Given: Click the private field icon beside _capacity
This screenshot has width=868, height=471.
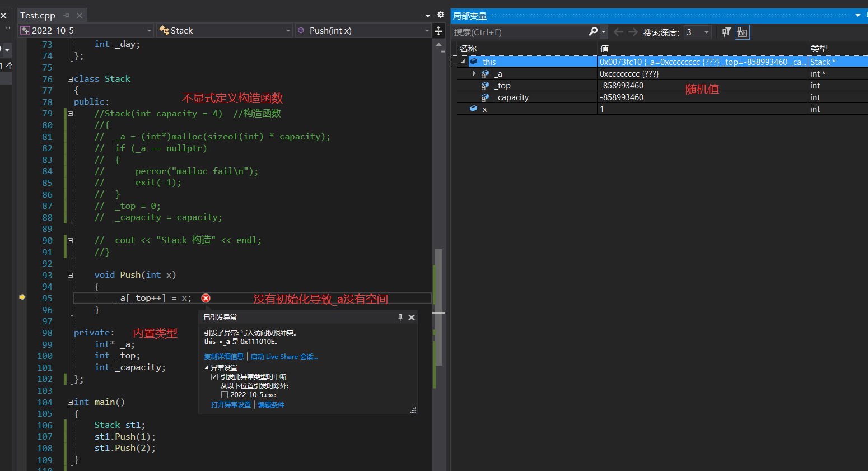Looking at the screenshot, I should pyautogui.click(x=486, y=97).
